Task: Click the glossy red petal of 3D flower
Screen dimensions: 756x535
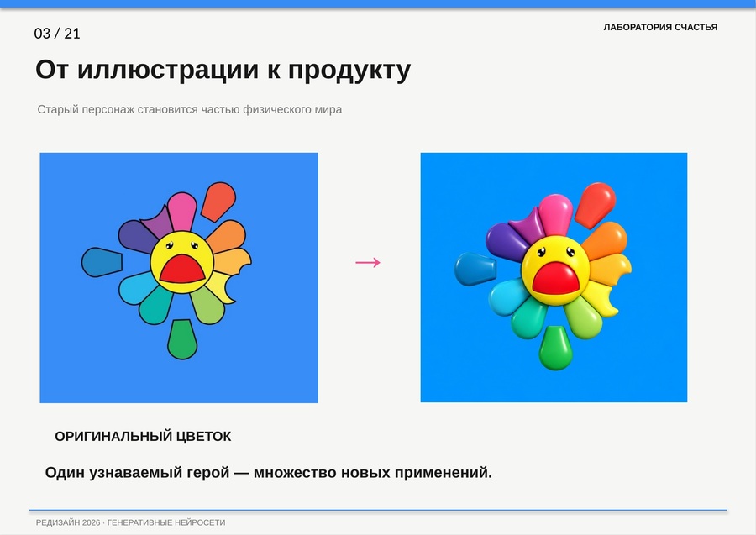Action: tap(595, 205)
